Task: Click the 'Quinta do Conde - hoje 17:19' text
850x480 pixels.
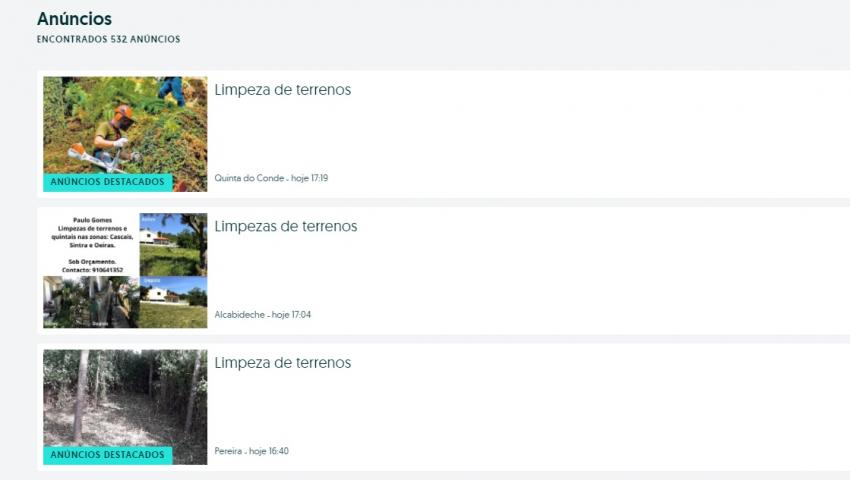Action: point(271,178)
